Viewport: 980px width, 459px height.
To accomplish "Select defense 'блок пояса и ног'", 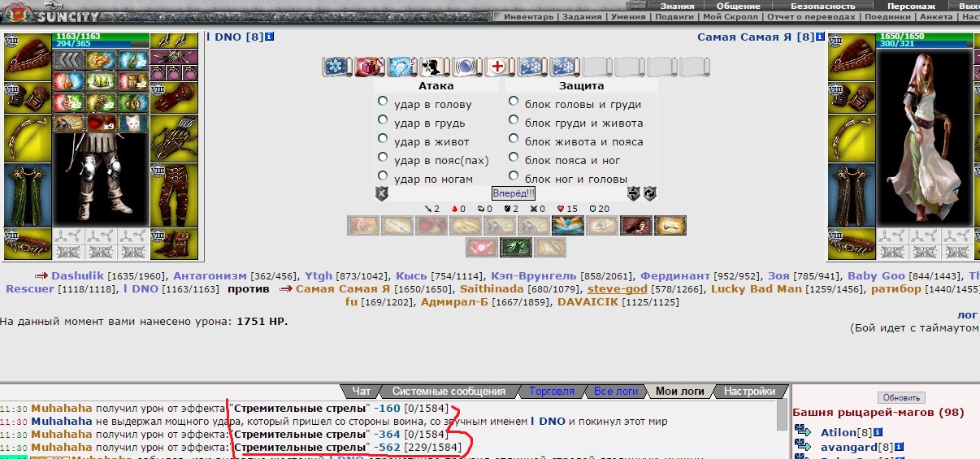I will coord(514,158).
